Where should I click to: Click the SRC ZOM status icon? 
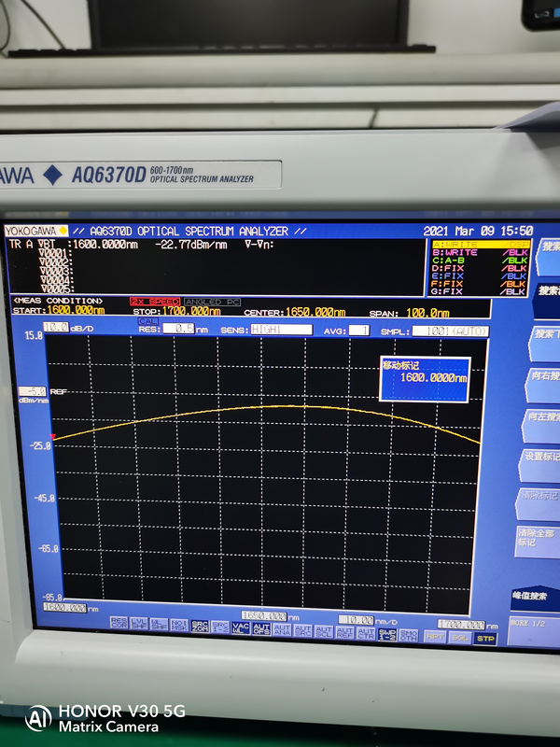pos(200,626)
